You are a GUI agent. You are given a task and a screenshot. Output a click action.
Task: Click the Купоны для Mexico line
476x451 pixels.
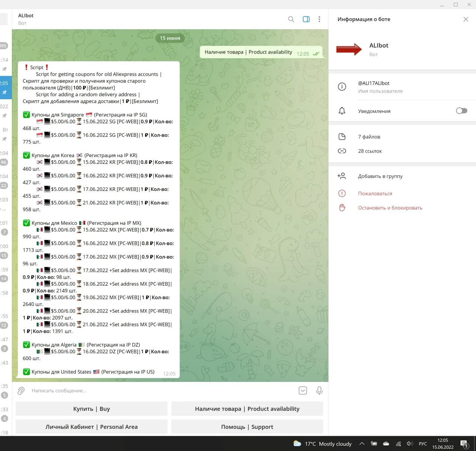click(82, 223)
